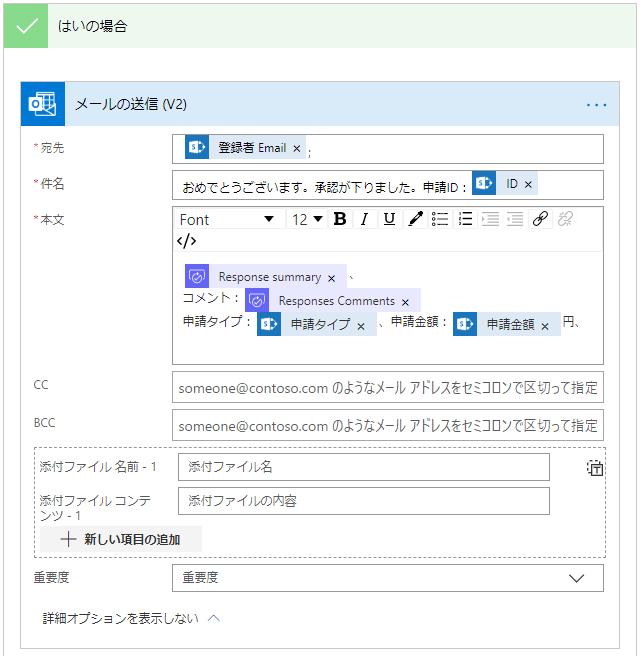This screenshot has height=656, width=641.
Task: Click 新しい項目の追加 button
Action: (x=121, y=539)
